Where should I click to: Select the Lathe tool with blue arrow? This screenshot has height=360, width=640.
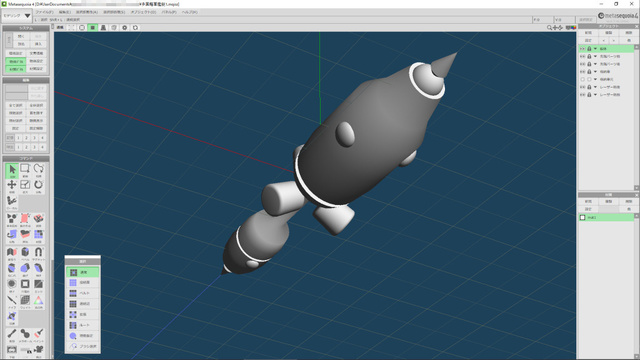[x=12, y=236]
